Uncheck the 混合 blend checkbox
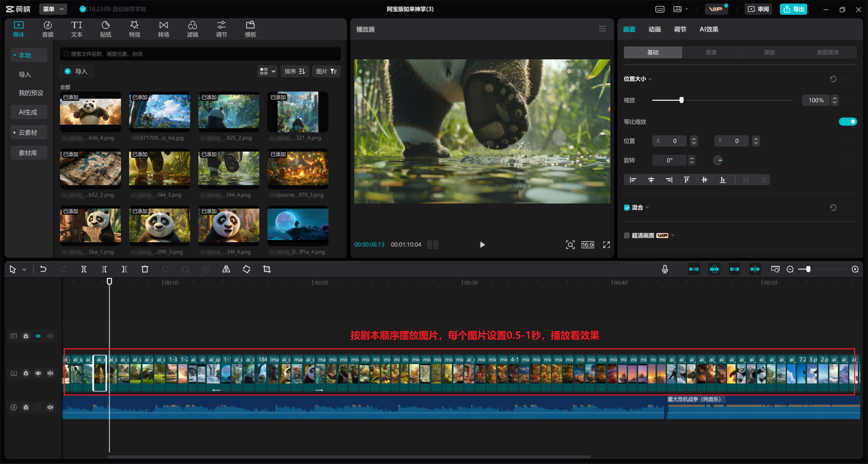 [627, 208]
